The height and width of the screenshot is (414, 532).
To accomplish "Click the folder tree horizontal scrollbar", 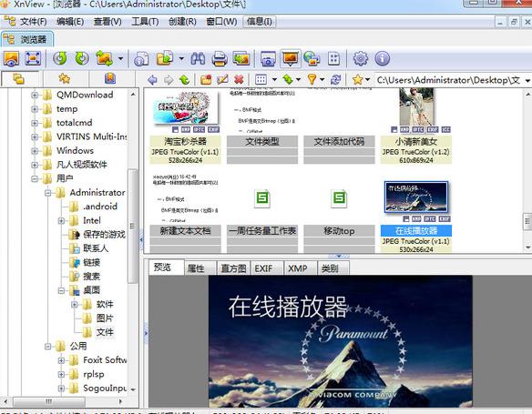I will coord(49,401).
